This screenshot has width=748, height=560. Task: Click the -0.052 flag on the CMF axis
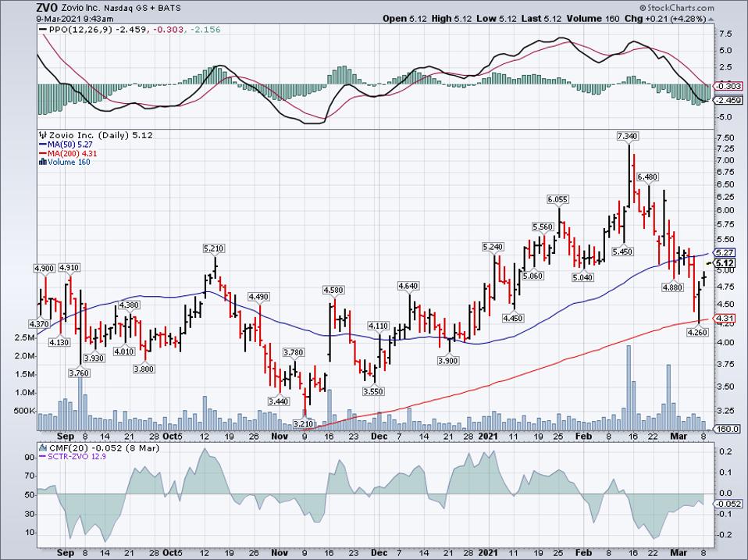click(x=728, y=504)
